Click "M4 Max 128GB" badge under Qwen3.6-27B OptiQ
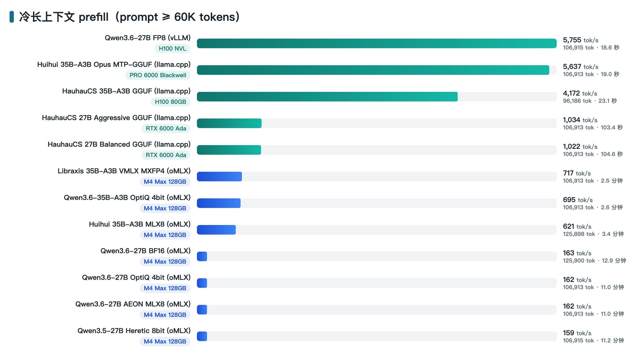The image size is (644, 352). click(x=165, y=288)
